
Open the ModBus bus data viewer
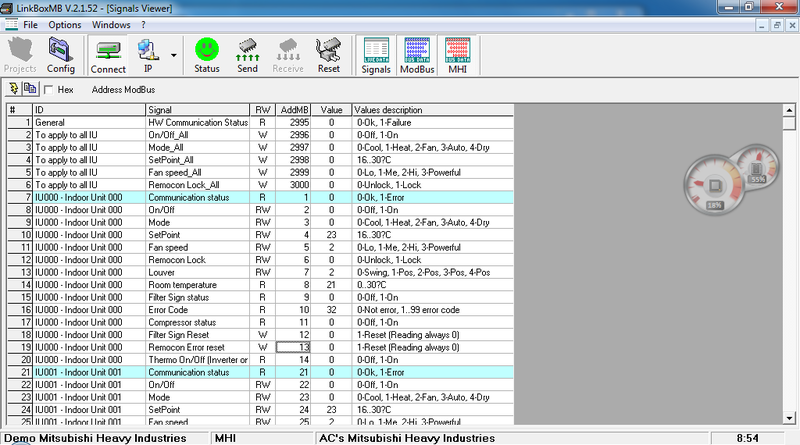pos(415,54)
